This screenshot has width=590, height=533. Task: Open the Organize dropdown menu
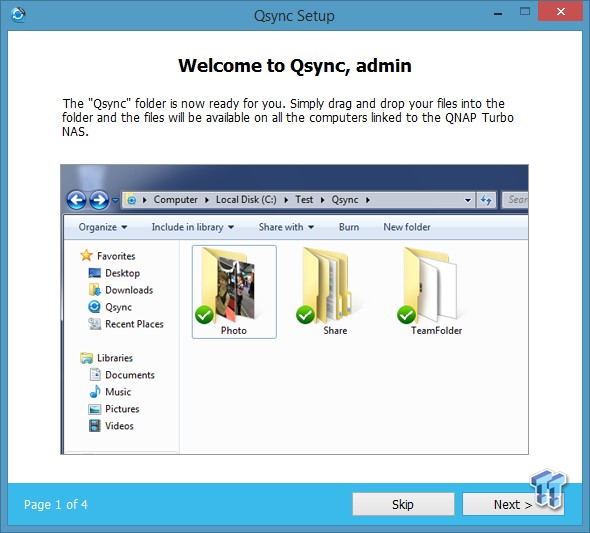(x=103, y=227)
